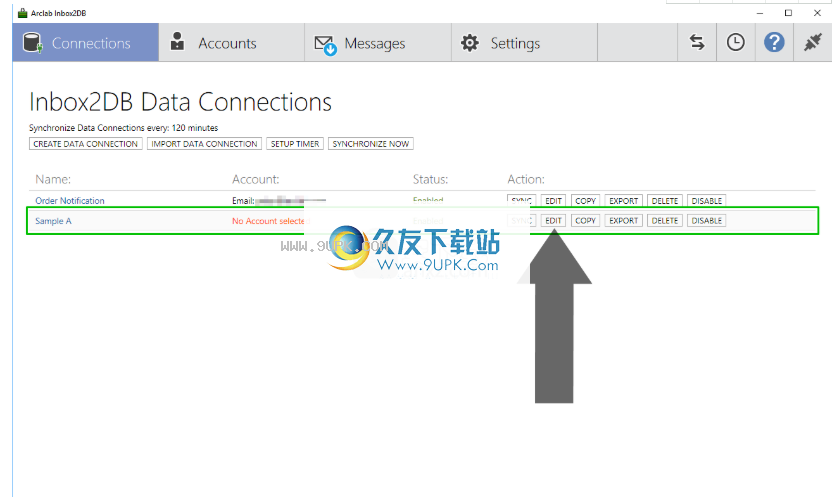Click the Settings gear icon
The image size is (834, 497).
tap(470, 43)
